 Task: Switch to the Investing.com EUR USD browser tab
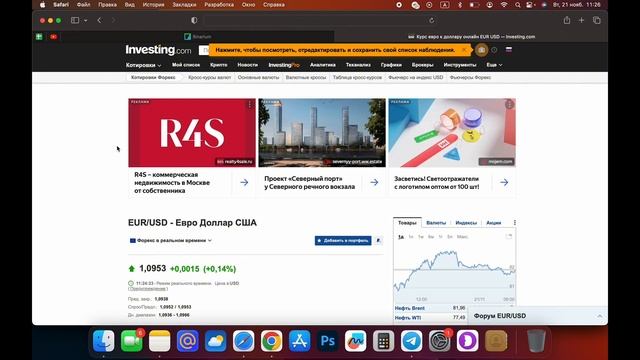coord(471,37)
